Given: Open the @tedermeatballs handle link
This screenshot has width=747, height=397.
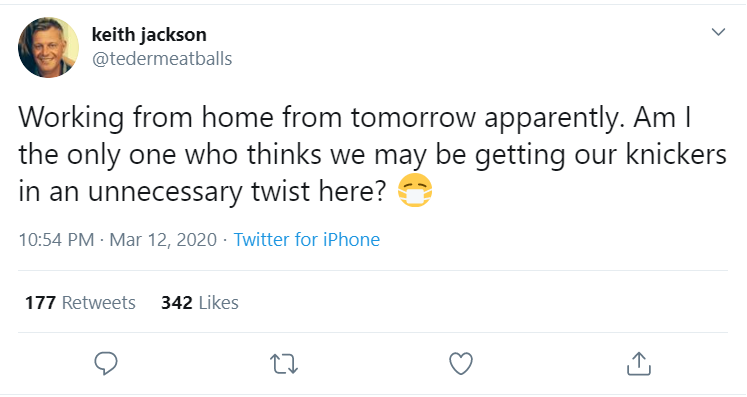Looking at the screenshot, I should coord(162,59).
